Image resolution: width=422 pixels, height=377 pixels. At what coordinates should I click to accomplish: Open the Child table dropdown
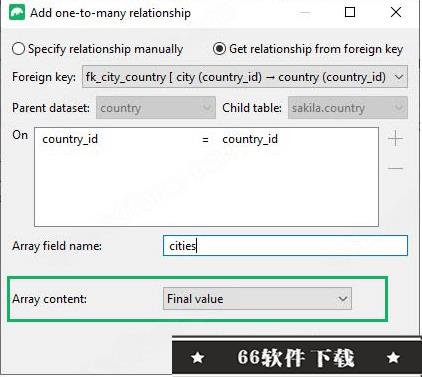348,108
